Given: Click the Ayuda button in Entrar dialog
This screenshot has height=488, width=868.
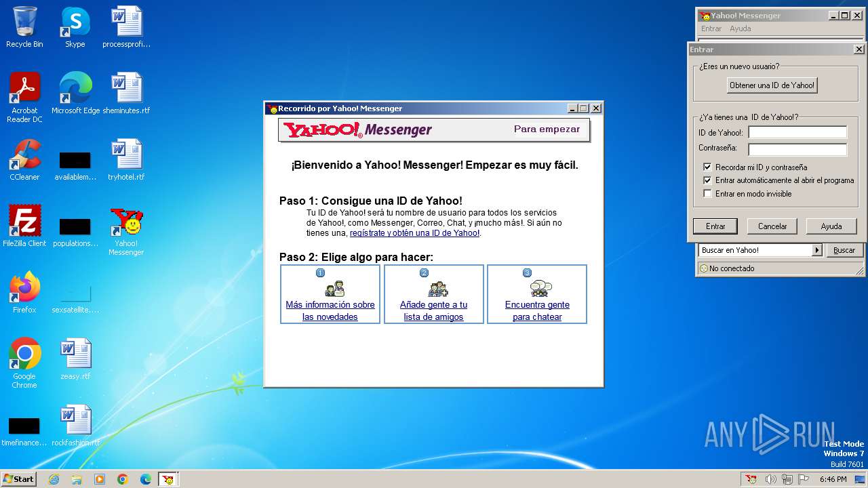Looking at the screenshot, I should (831, 226).
